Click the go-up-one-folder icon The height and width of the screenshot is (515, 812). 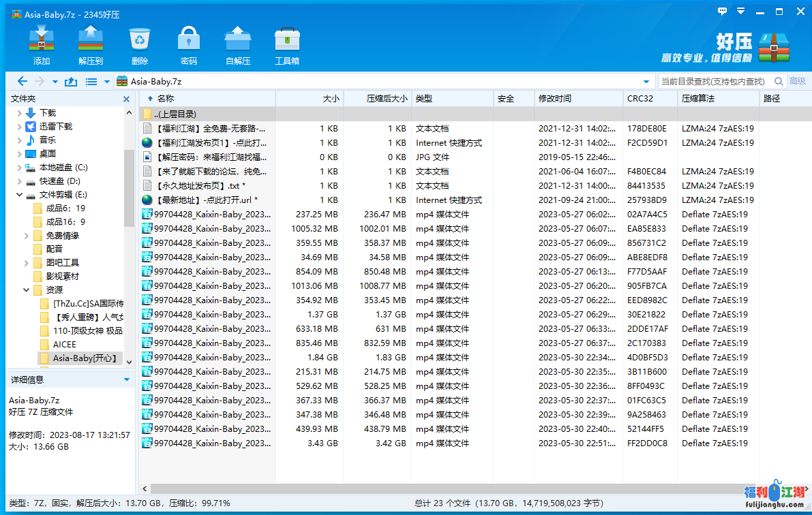coord(71,82)
